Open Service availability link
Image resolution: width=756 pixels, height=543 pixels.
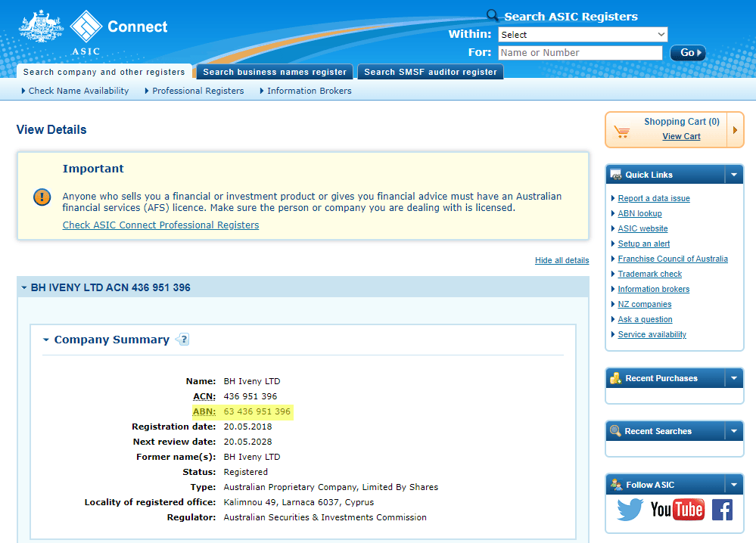pos(652,334)
